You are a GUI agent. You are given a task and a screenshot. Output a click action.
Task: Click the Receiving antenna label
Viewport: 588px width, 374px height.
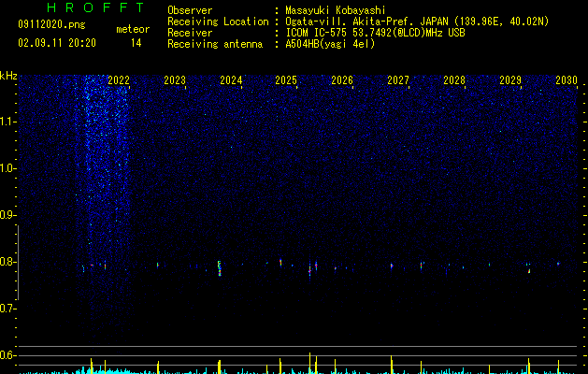coord(215,44)
